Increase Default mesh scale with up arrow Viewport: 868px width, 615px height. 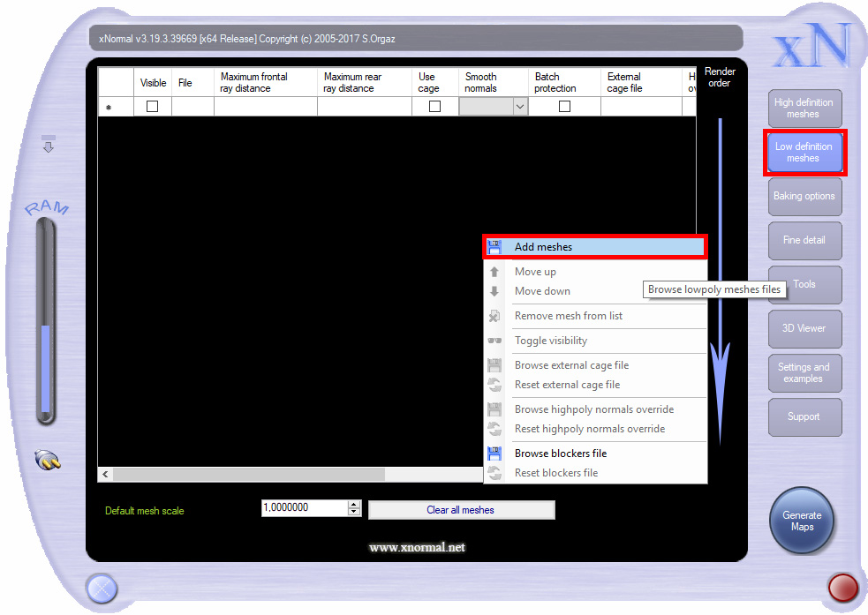pyautogui.click(x=354, y=505)
